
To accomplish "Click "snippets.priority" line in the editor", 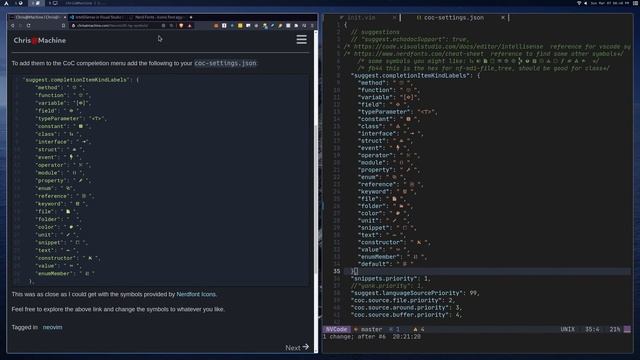I will [391, 278].
